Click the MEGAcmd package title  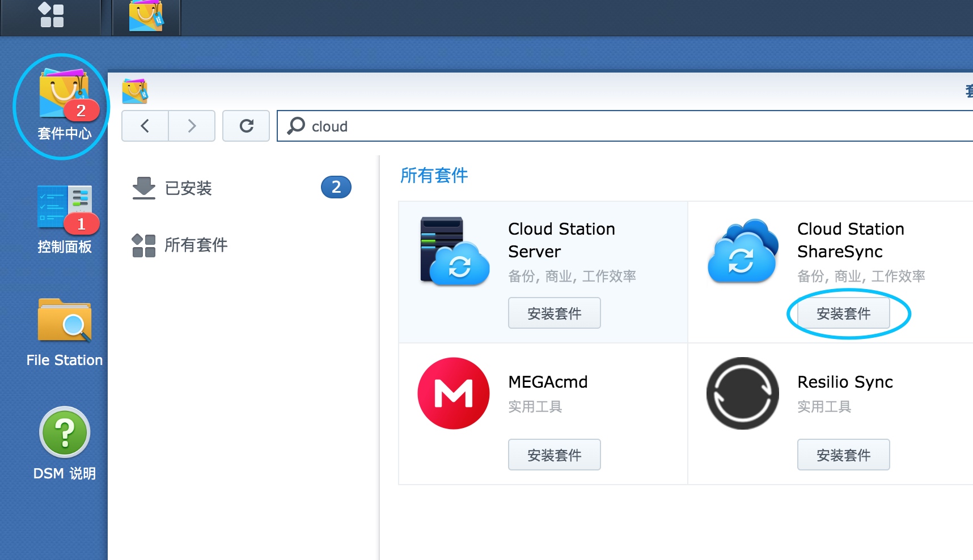click(x=548, y=382)
